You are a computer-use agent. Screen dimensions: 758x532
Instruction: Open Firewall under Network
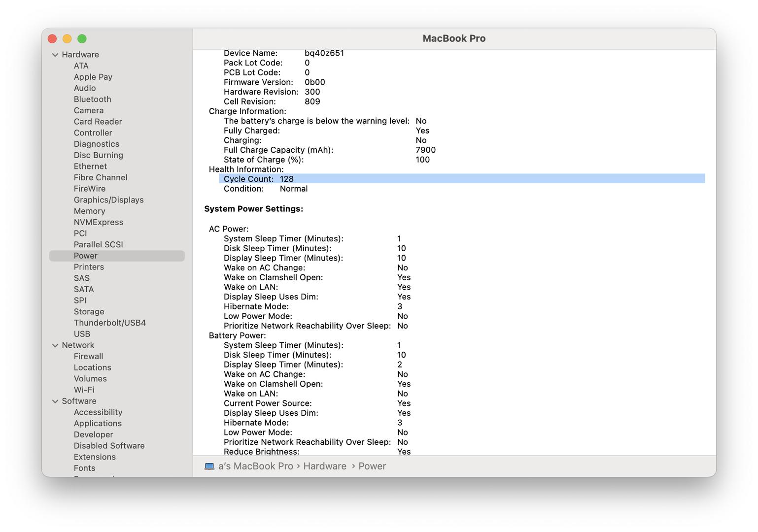(x=88, y=357)
